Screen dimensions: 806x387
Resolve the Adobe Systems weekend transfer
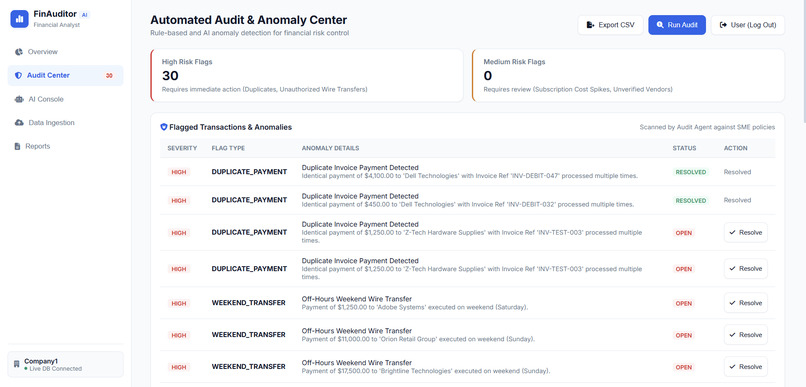(x=746, y=303)
